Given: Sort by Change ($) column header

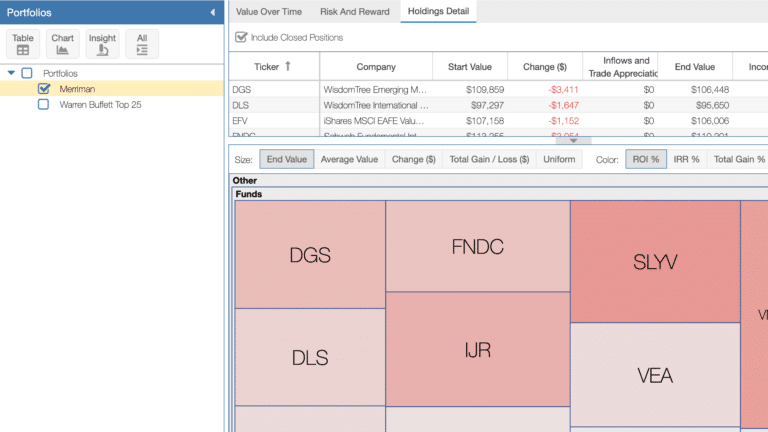Looking at the screenshot, I should 545,67.
